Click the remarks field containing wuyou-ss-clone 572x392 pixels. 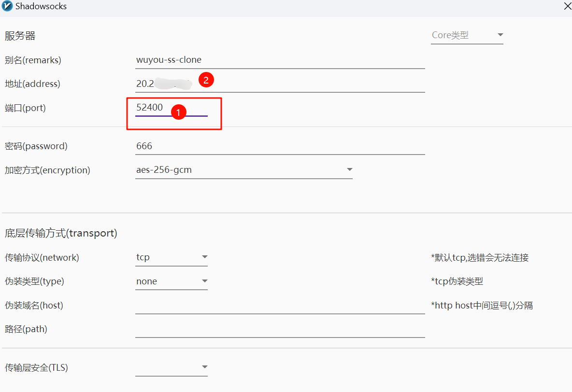pyautogui.click(x=280, y=60)
